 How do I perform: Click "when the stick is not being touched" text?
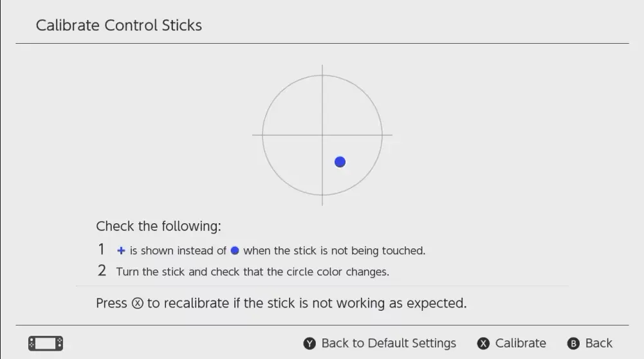point(334,251)
